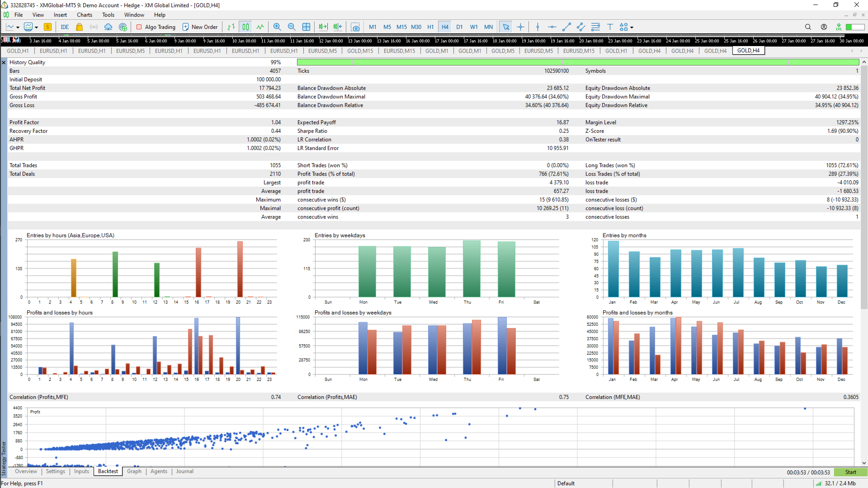The width and height of the screenshot is (868, 488).
Task: Switch chart to line chart type
Action: pyautogui.click(x=260, y=27)
